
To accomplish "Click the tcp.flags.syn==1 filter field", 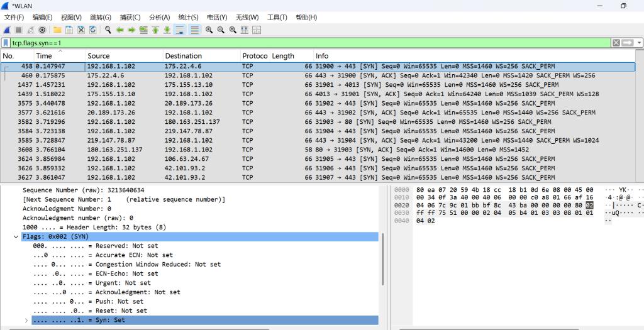I will [310, 43].
